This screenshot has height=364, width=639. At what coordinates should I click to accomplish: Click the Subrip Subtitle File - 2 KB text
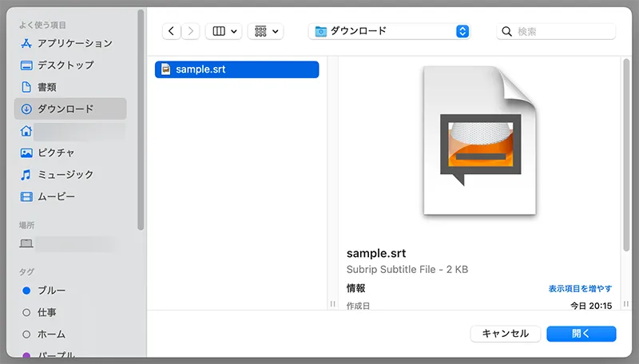click(407, 270)
